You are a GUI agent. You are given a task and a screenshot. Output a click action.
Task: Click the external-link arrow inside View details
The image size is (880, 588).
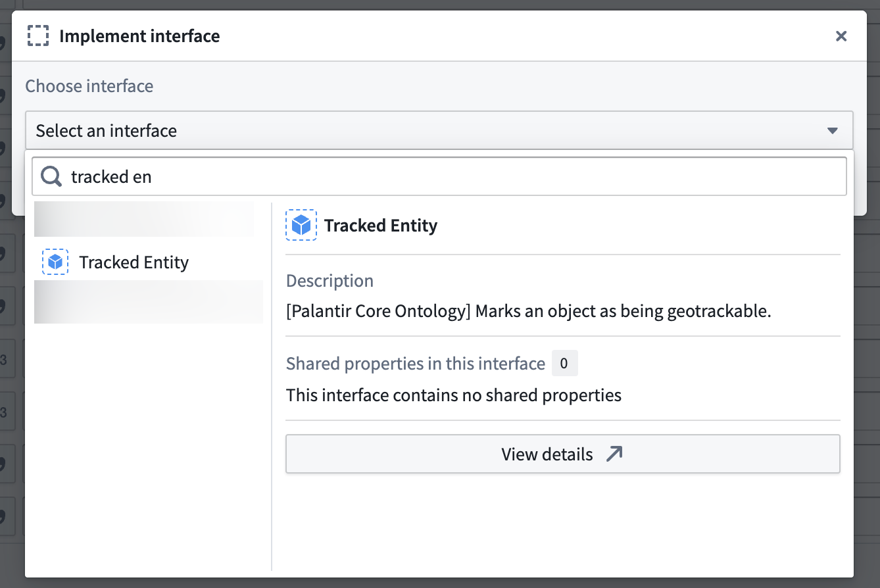click(614, 454)
